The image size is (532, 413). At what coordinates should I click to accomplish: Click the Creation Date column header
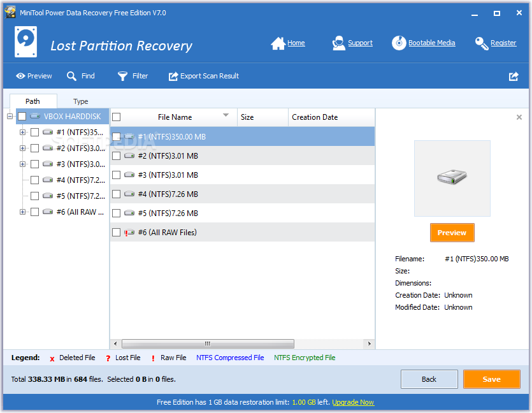pyautogui.click(x=331, y=117)
